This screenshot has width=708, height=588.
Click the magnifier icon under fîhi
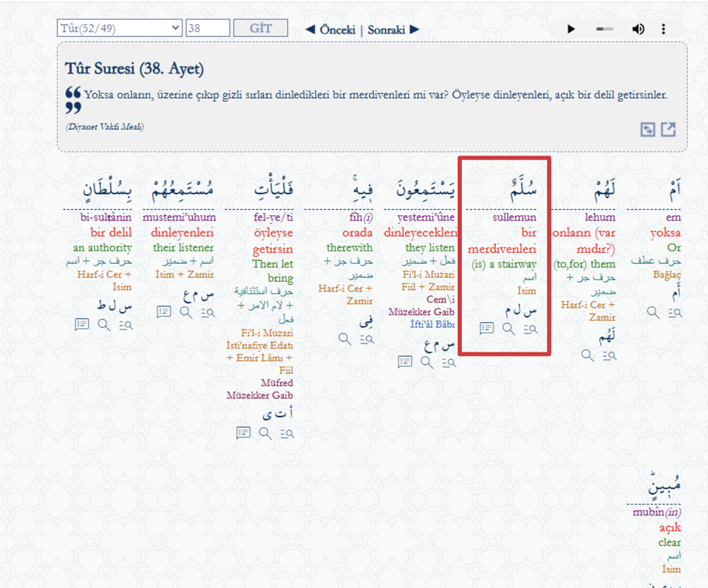[345, 338]
